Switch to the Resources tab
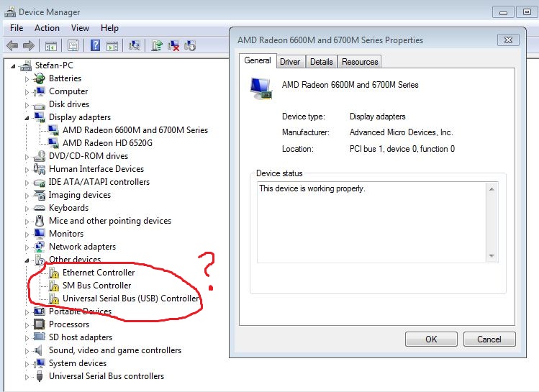The height and width of the screenshot is (392, 539). click(360, 61)
